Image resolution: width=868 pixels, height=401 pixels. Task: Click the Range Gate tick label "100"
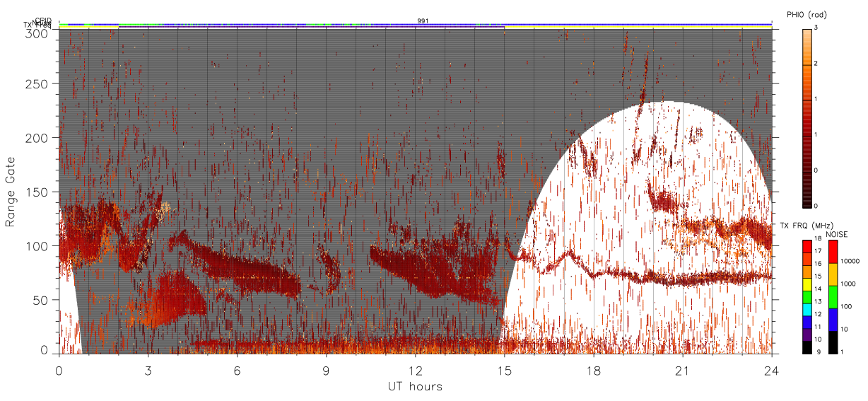pos(37,246)
